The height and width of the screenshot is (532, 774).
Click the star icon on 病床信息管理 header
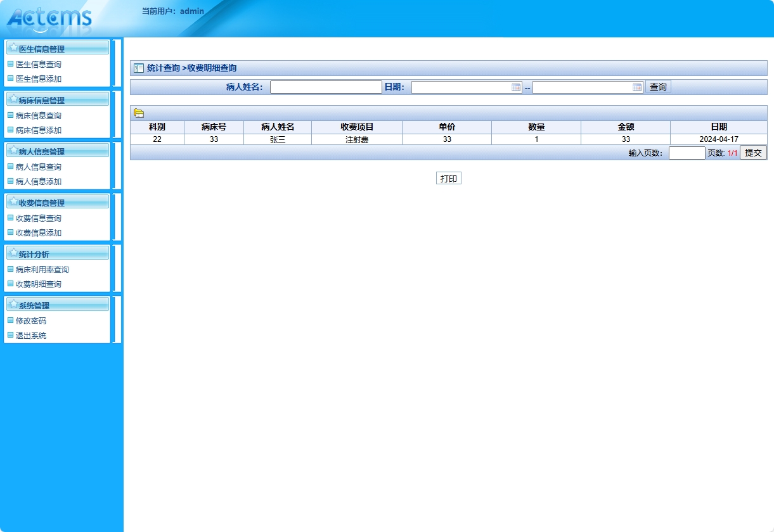(13, 99)
